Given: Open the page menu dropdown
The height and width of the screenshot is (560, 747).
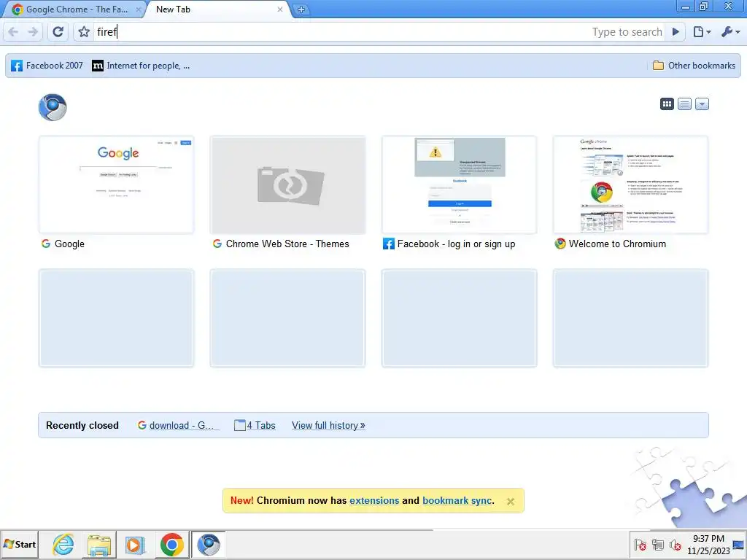Looking at the screenshot, I should coord(702,32).
